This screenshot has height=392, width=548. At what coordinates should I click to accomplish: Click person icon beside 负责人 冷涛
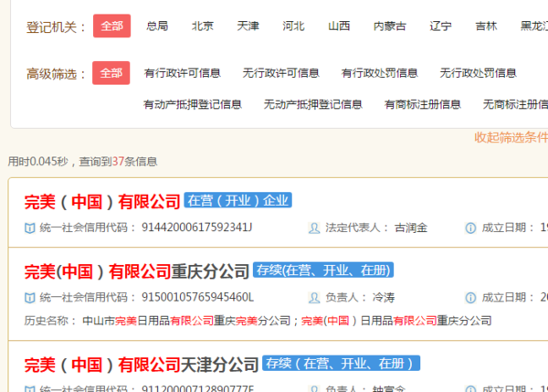pos(314,298)
